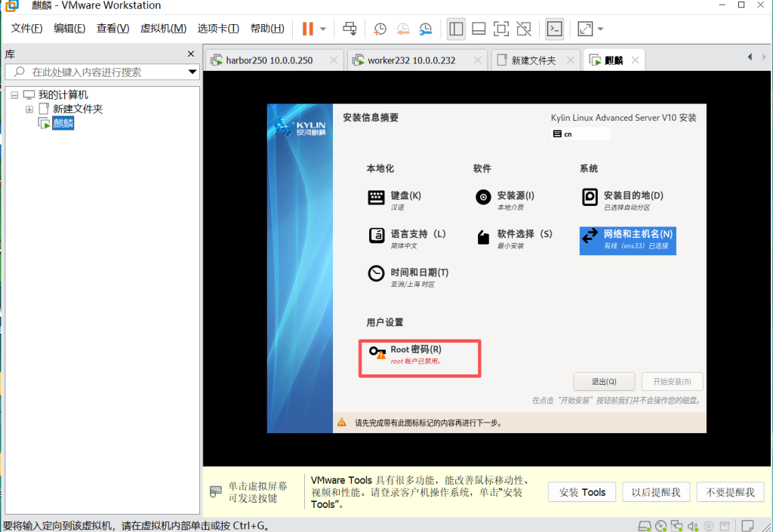Click the take snapshot clock icon
Viewport: 773px width, 532px height.
[380, 29]
